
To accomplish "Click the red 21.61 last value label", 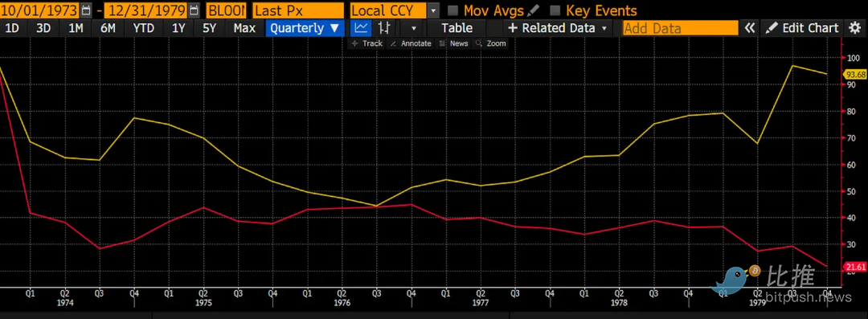I will pos(855,267).
